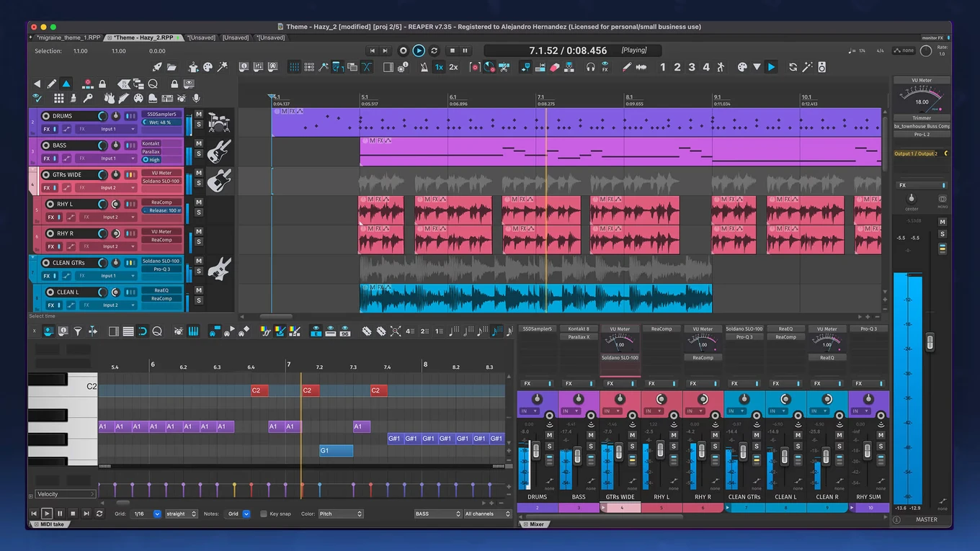This screenshot has width=980, height=551.
Task: Click the microphone icon in left toolbar
Action: point(195,99)
